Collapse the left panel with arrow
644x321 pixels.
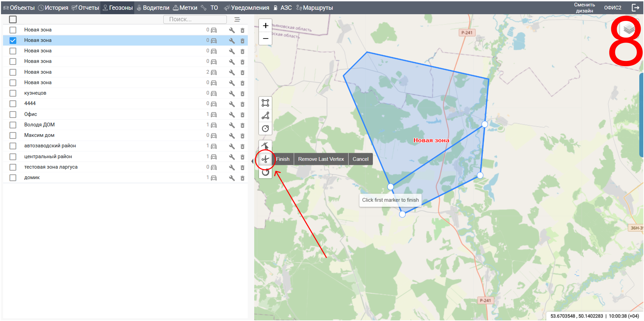252,161
